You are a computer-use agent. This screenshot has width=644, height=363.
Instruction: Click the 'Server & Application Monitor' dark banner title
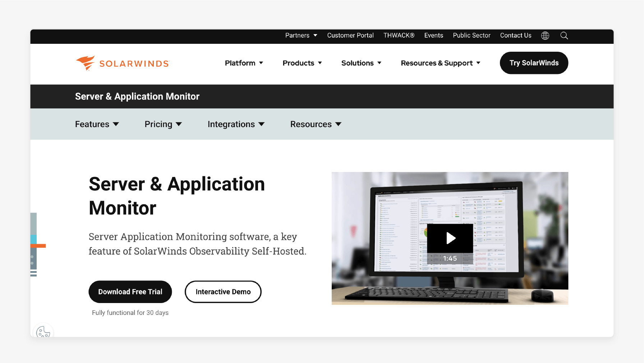137,97
